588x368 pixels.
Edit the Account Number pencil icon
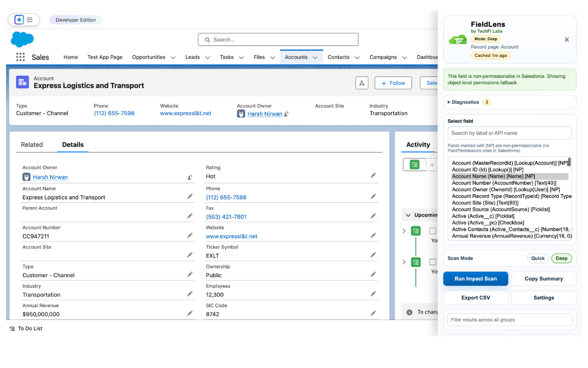click(190, 236)
